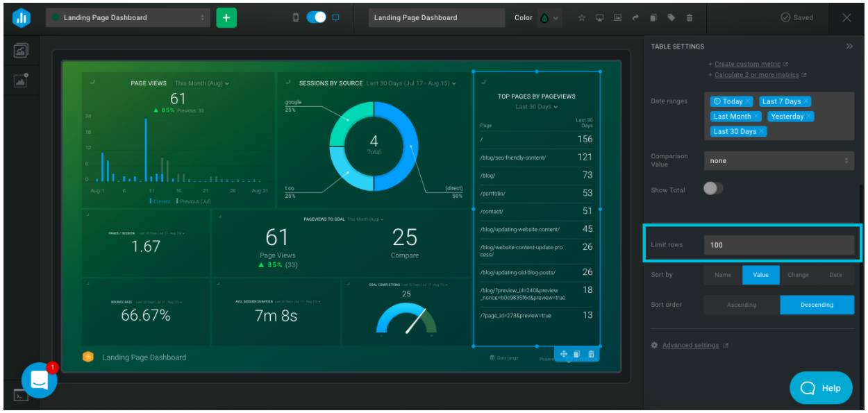Screen dimensions: 868x413
Task: Toggle the mobile/desktop view switch
Action: tap(316, 18)
